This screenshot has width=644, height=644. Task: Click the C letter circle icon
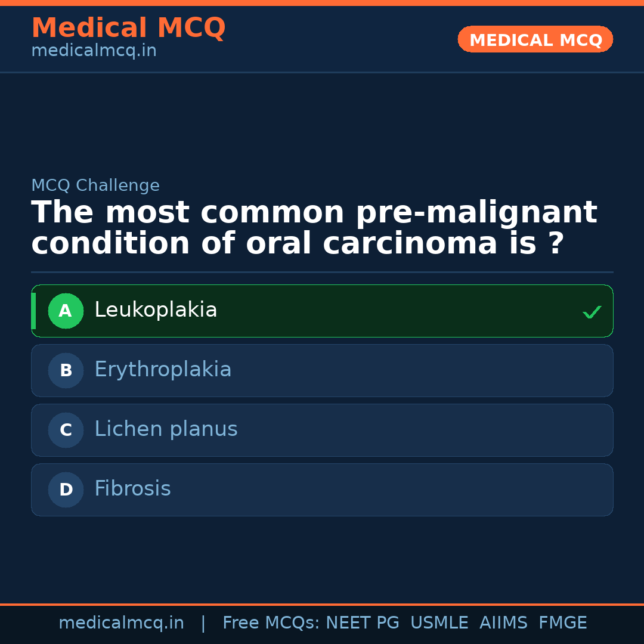pyautogui.click(x=66, y=430)
